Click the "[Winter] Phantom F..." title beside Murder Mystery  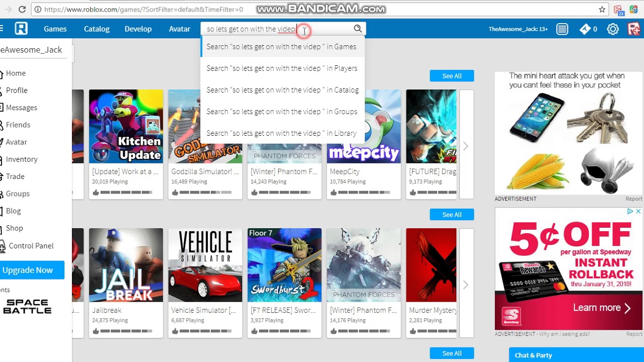[363, 310]
